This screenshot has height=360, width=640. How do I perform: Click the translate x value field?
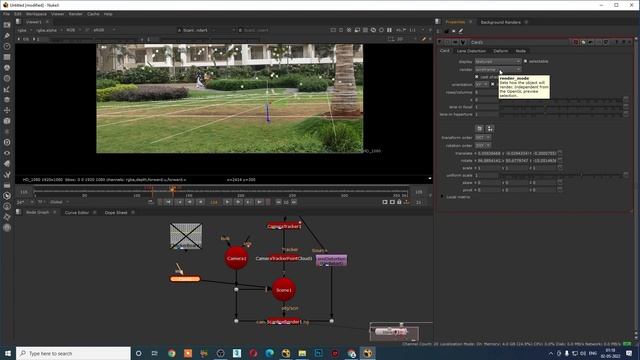coord(489,153)
